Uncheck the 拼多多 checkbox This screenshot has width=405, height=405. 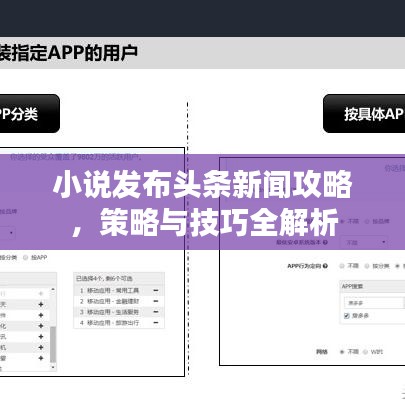(x=347, y=316)
